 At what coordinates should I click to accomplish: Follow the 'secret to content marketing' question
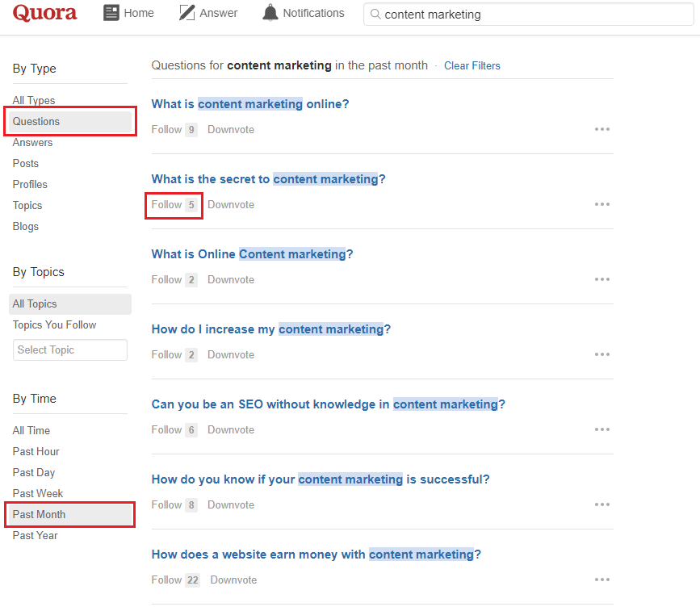click(x=174, y=204)
